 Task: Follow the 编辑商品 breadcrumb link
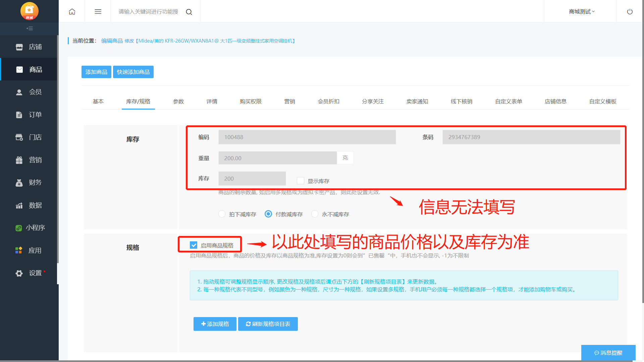pyautogui.click(x=112, y=41)
